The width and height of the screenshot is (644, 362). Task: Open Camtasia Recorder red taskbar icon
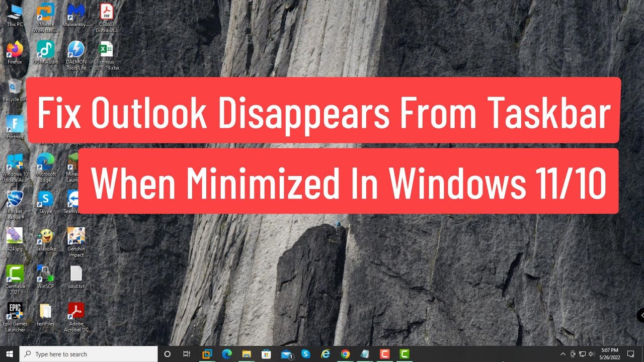[384, 354]
